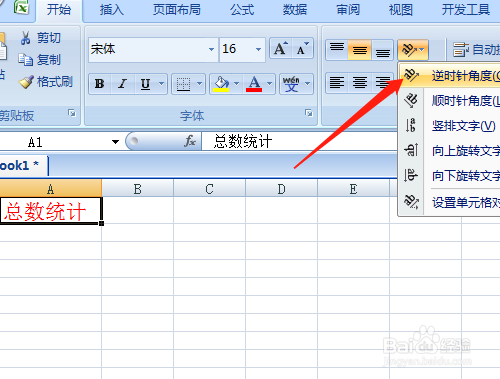The height and width of the screenshot is (379, 500).
Task: Switch to 数据 Data tab
Action: [295, 10]
